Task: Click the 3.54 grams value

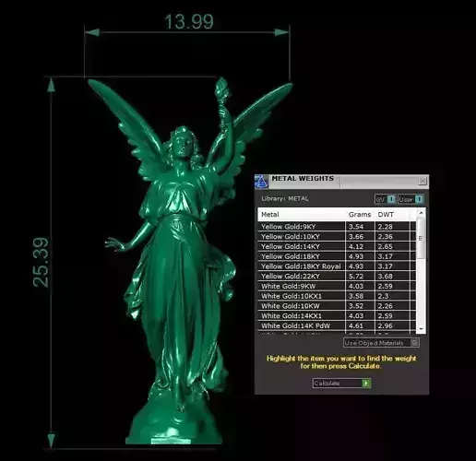Action: (x=356, y=227)
